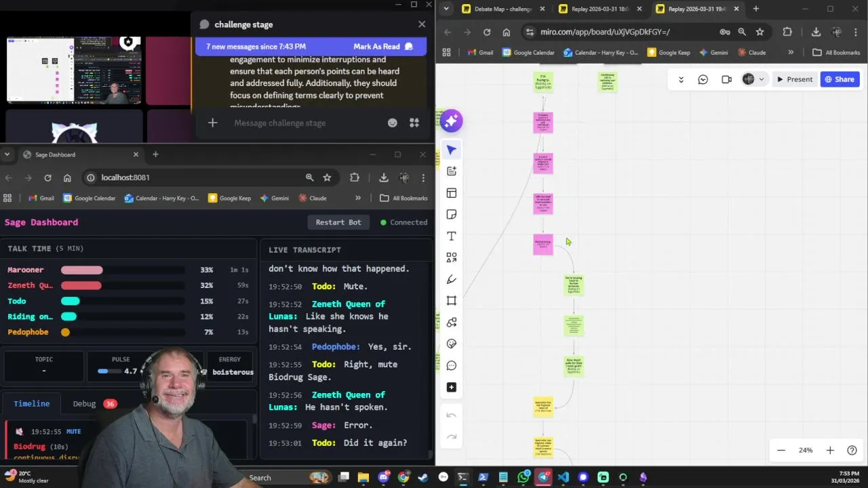Select the Miro pen tool
Screen dimensions: 868x488
pos(452,279)
